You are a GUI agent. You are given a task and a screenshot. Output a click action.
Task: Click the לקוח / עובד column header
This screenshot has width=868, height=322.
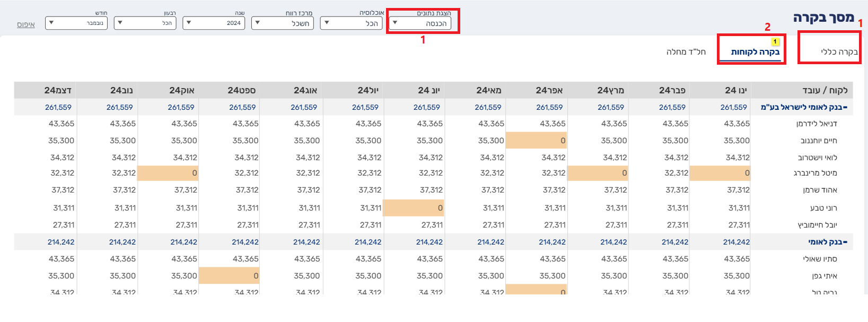click(825, 90)
